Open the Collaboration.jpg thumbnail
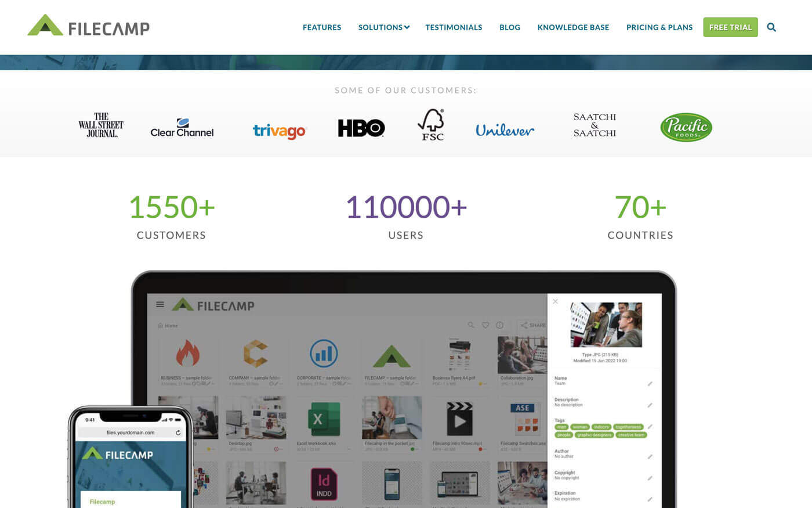The width and height of the screenshot is (812, 508). [x=522, y=355]
